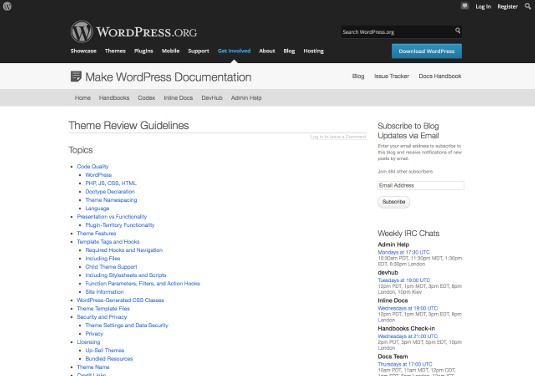Open the Mobile menu item
Screen dimensions: 535x376
(171, 51)
